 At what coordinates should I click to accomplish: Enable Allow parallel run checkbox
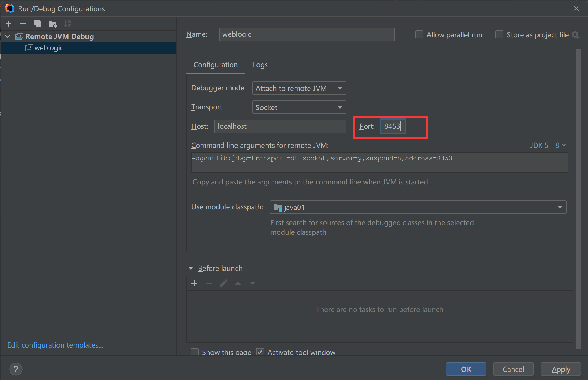pyautogui.click(x=419, y=35)
